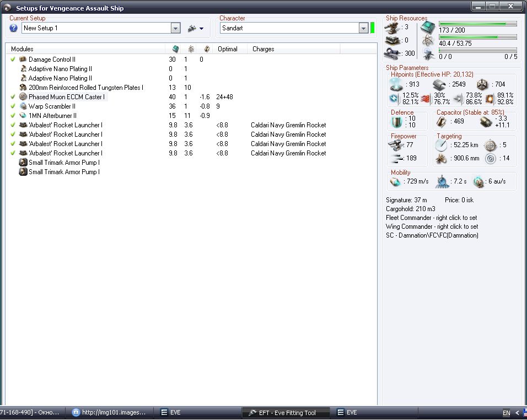Click the CPU usage progress bar
The width and height of the screenshot is (527, 420).
tap(477, 24)
